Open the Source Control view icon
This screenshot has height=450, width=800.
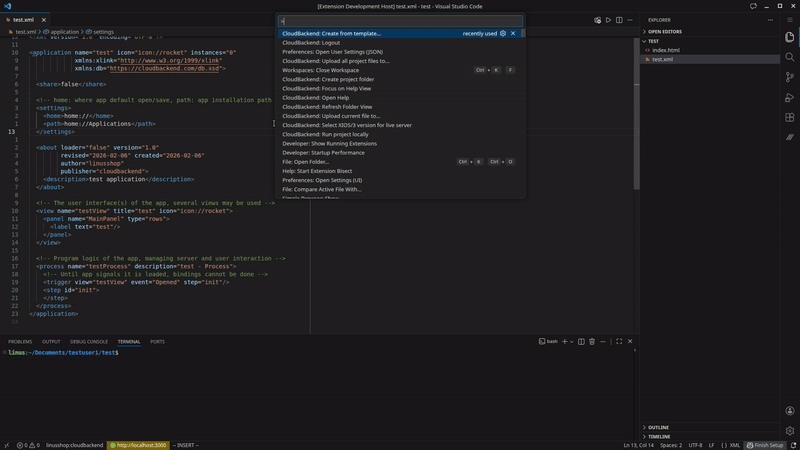(790, 77)
